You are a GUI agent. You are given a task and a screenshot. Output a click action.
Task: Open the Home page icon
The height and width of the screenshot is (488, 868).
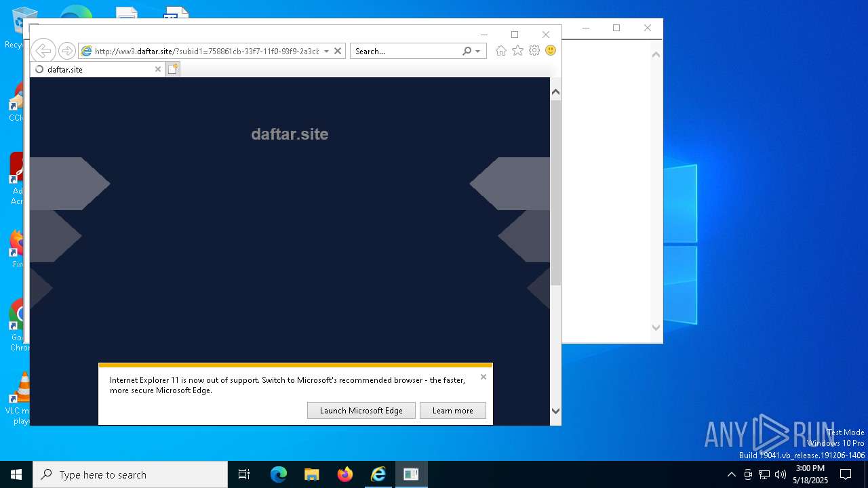pos(501,50)
